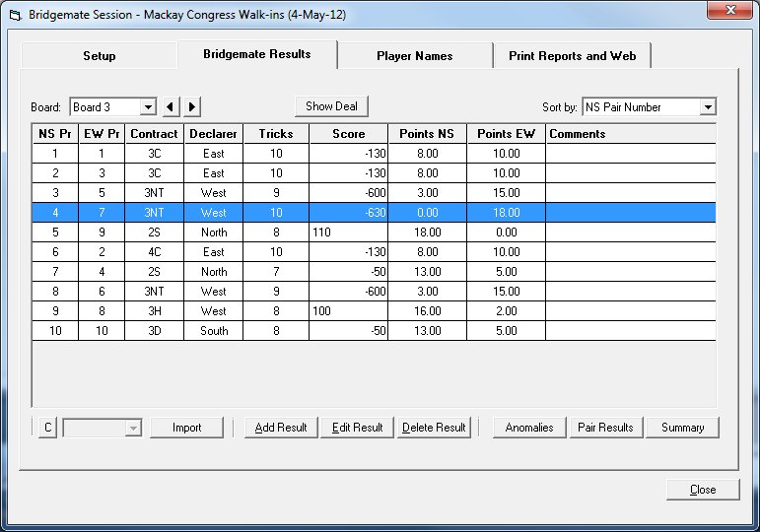
Task: Click the Tricks column header
Action: [276, 134]
